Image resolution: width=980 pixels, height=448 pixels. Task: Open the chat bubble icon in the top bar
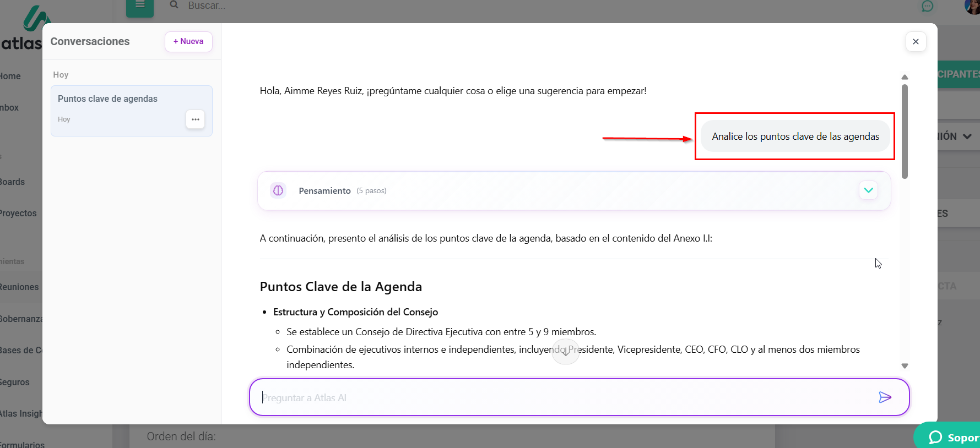[x=928, y=6]
